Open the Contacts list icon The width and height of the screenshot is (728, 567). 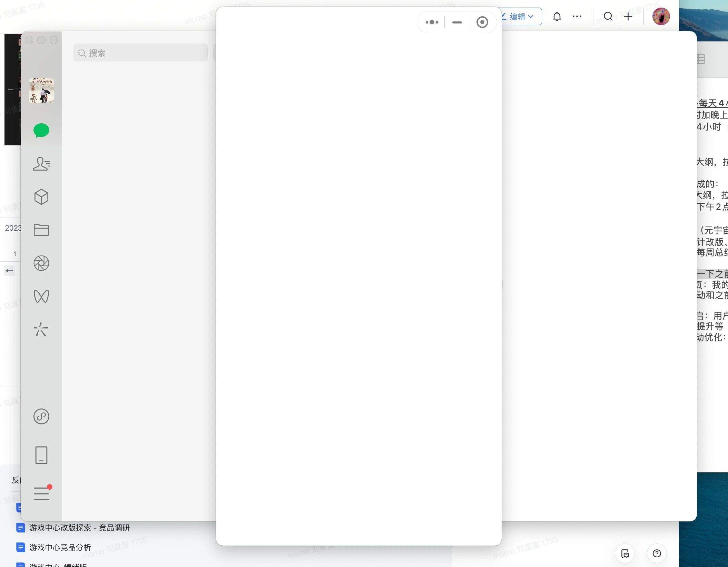[41, 164]
